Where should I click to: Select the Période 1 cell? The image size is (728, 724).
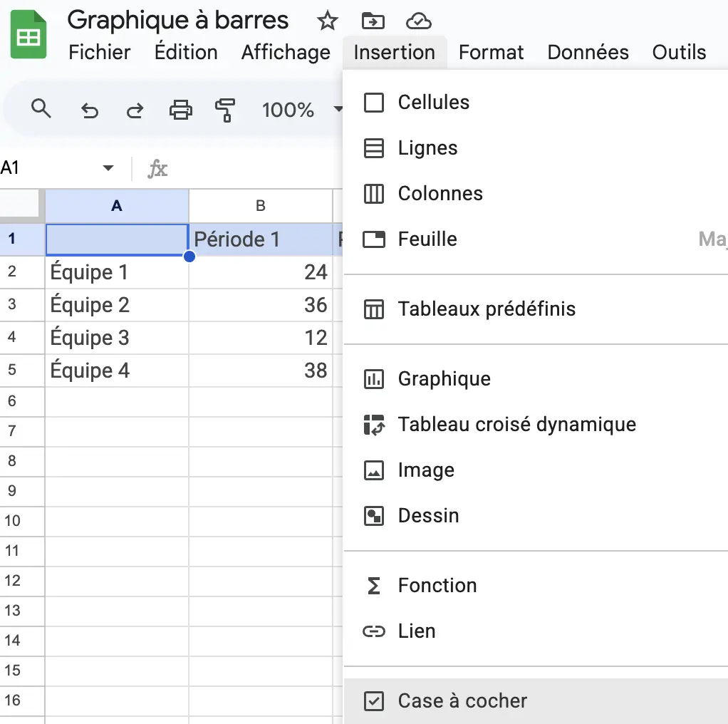tap(261, 239)
